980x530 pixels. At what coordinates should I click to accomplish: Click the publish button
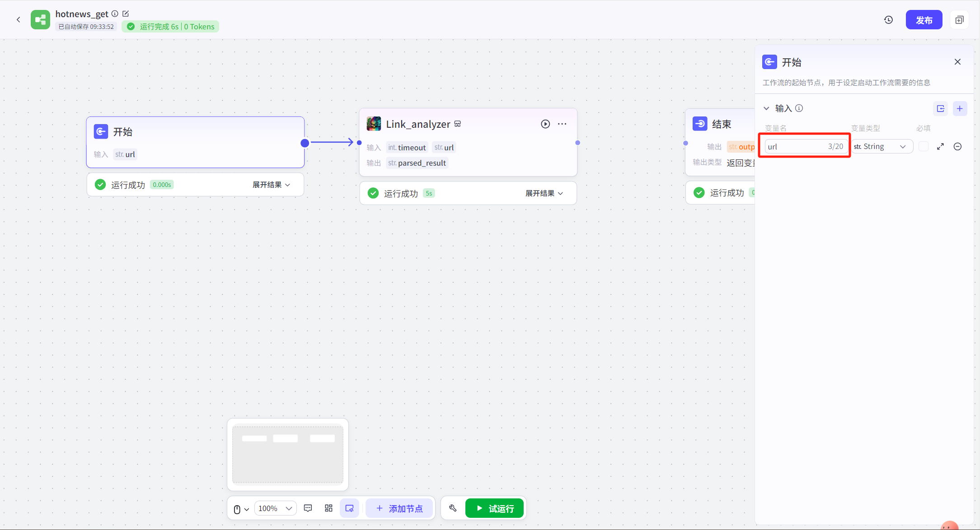[x=924, y=20]
